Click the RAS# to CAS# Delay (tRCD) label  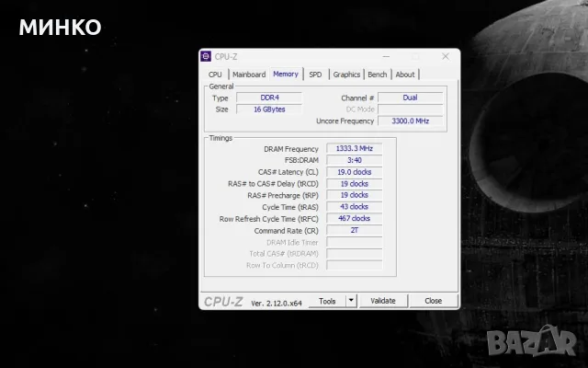(273, 184)
